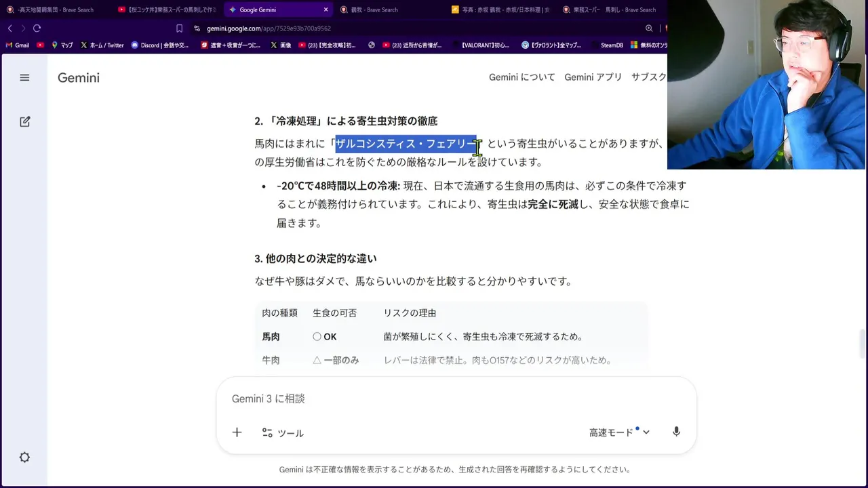
Task: Open the browser zoom magnifier icon
Action: coord(649,28)
